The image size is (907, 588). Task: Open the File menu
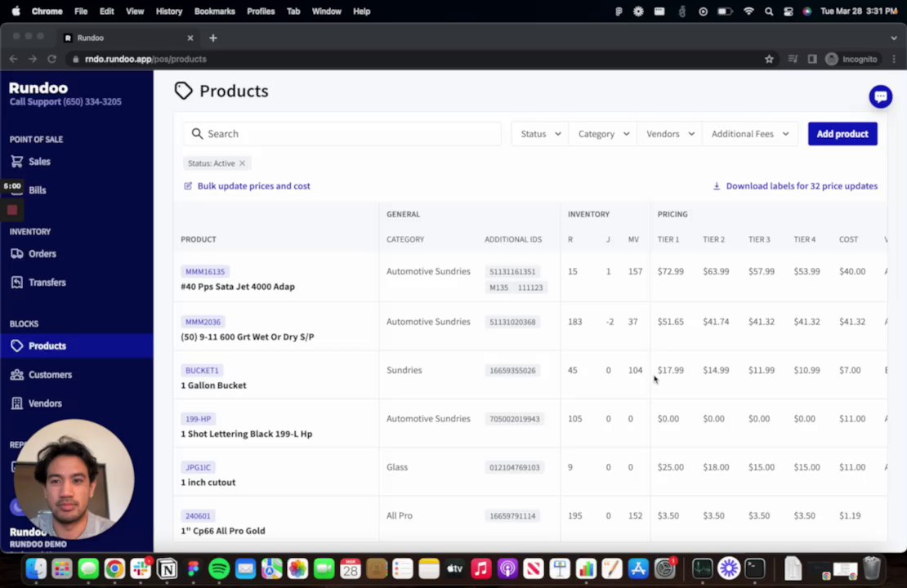click(x=81, y=11)
